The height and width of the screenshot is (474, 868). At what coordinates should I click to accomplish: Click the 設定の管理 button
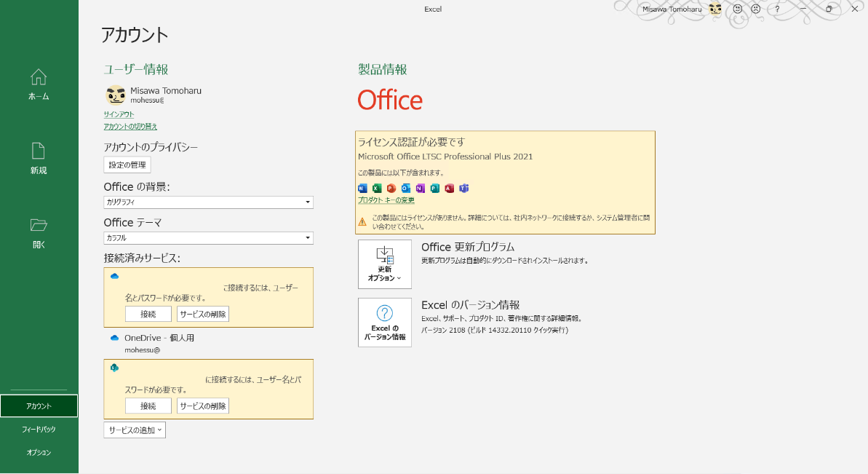click(x=127, y=165)
